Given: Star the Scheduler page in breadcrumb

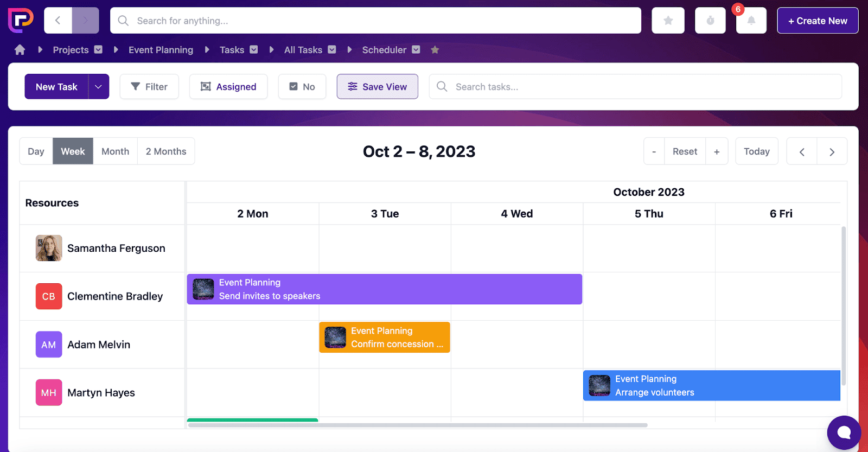Looking at the screenshot, I should 435,50.
